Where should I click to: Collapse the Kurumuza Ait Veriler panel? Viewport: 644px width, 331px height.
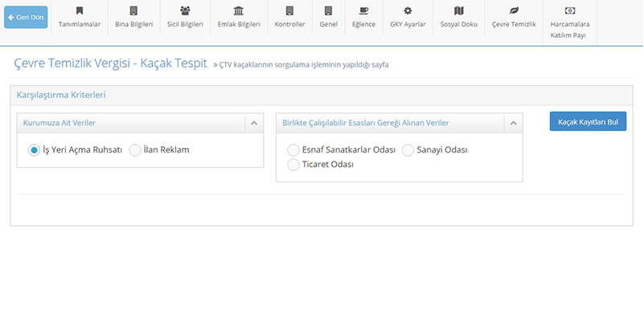pyautogui.click(x=254, y=123)
